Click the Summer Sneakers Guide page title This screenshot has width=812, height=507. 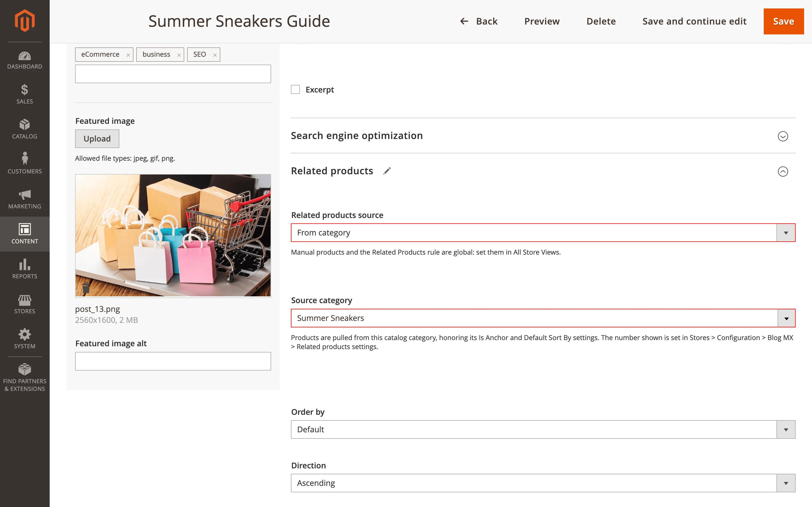(239, 21)
